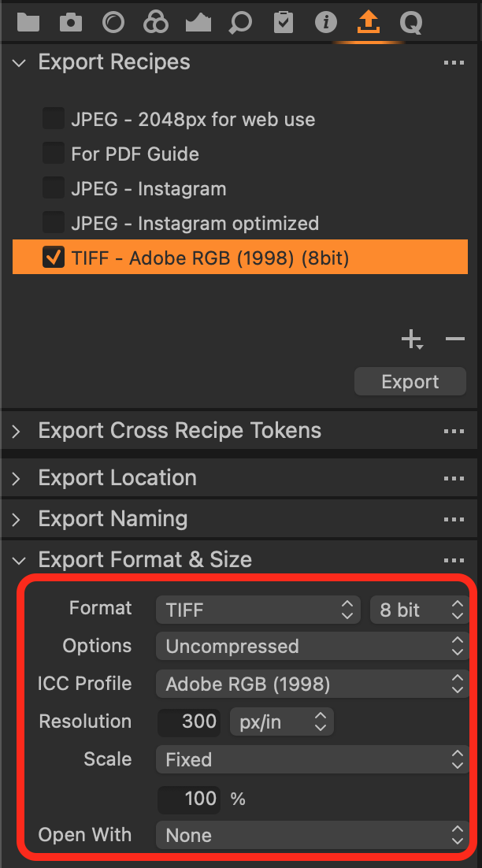Open the Metadata info tool tab
Image resolution: width=482 pixels, height=868 pixels.
pos(326,22)
